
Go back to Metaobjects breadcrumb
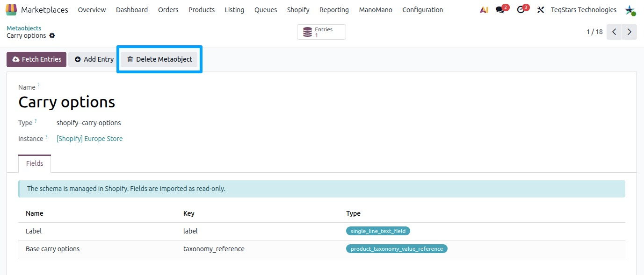point(24,28)
